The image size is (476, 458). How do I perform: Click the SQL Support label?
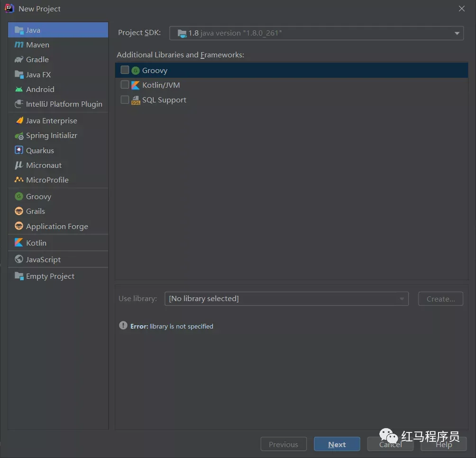tap(164, 100)
